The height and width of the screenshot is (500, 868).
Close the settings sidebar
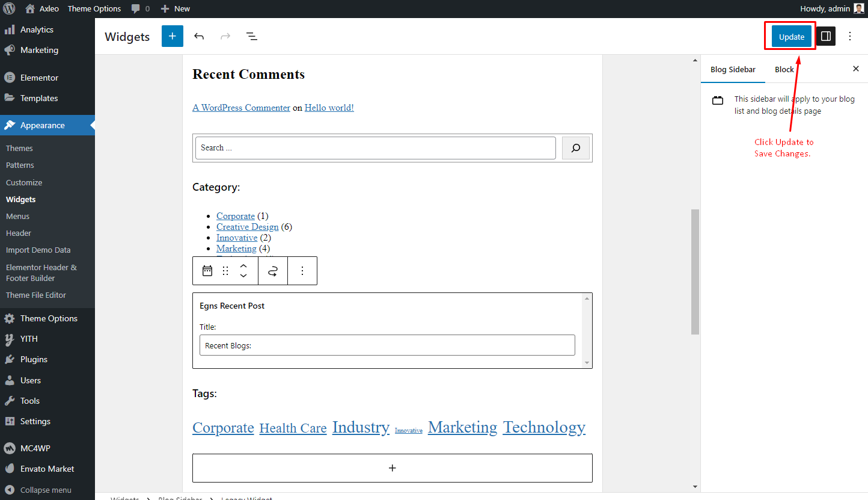(x=856, y=69)
